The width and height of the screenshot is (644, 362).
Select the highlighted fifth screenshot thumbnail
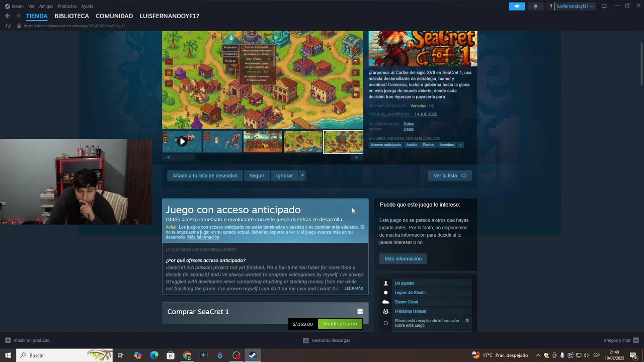click(343, 142)
